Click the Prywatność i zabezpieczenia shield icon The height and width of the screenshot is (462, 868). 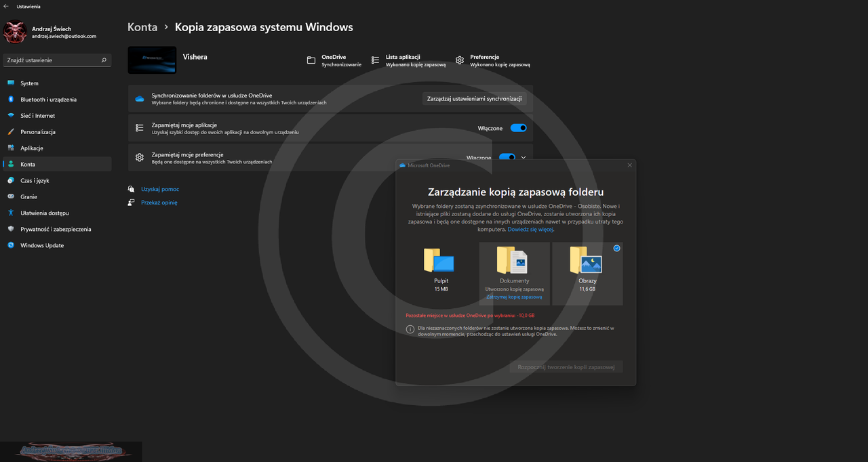(11, 230)
